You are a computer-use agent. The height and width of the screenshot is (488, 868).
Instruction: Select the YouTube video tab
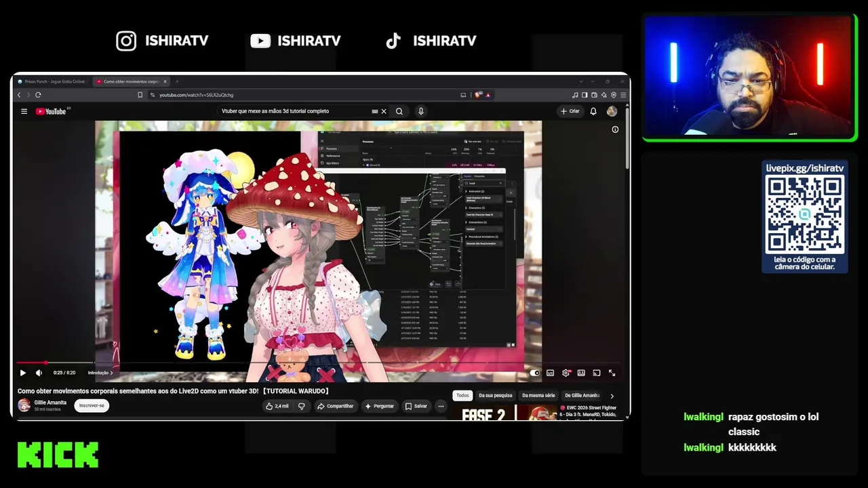pos(131,81)
